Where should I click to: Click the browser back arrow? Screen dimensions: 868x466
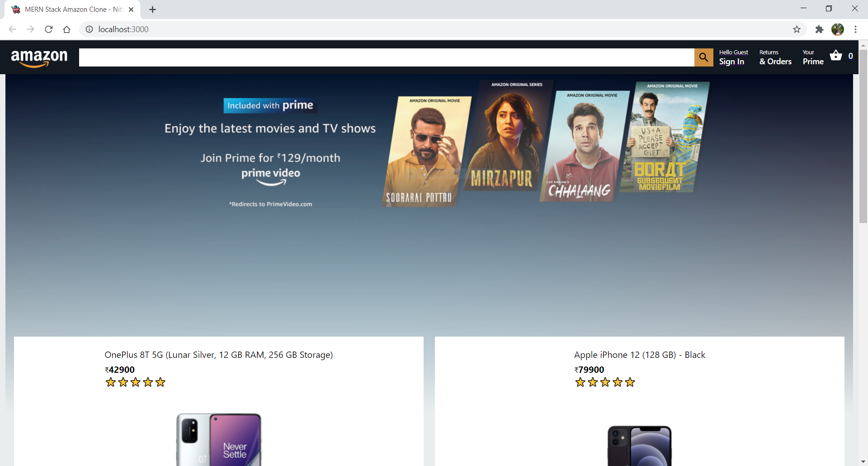tap(13, 29)
